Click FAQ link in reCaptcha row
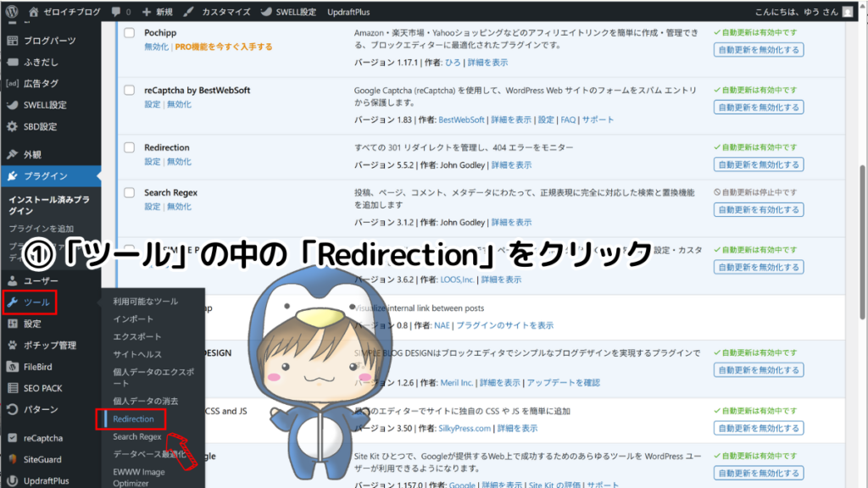Image resolution: width=868 pixels, height=488 pixels. click(568, 120)
